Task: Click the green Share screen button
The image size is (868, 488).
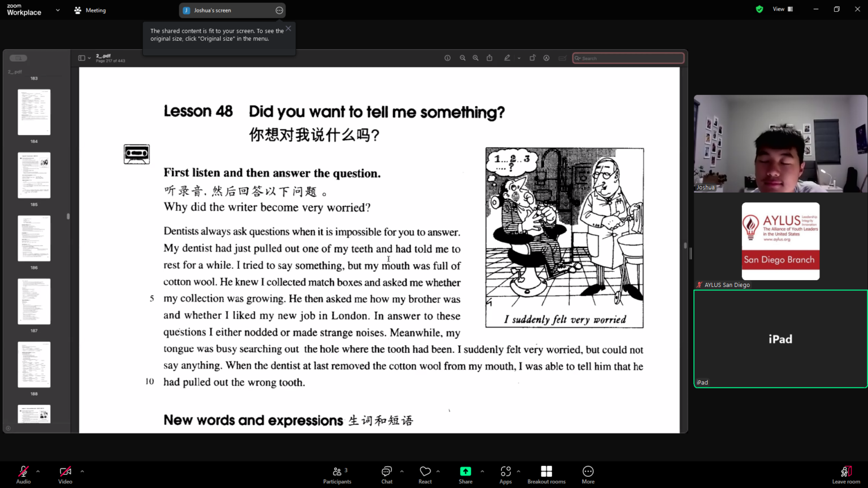Action: tap(466, 474)
